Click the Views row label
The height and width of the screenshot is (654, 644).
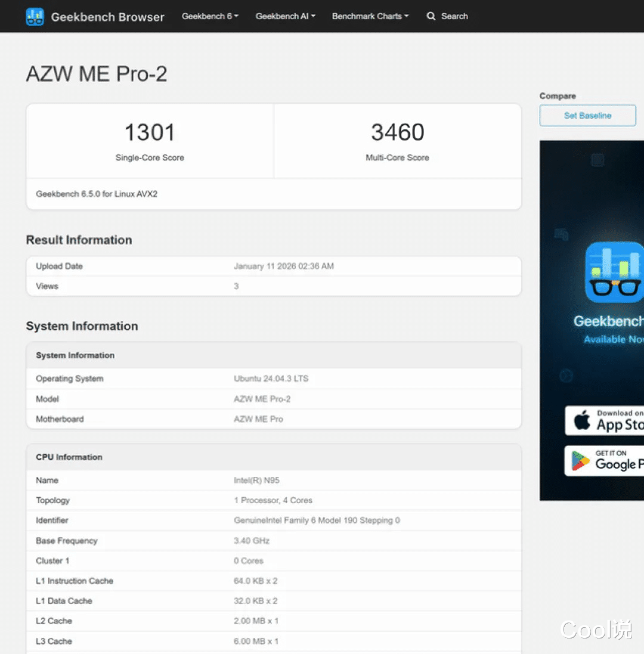(47, 286)
